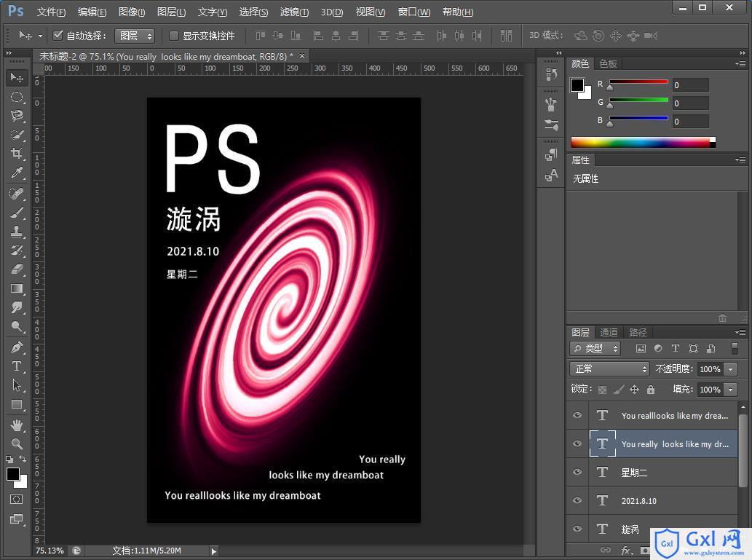Align left edges in the options bar
The image size is (752, 560).
[x=317, y=36]
